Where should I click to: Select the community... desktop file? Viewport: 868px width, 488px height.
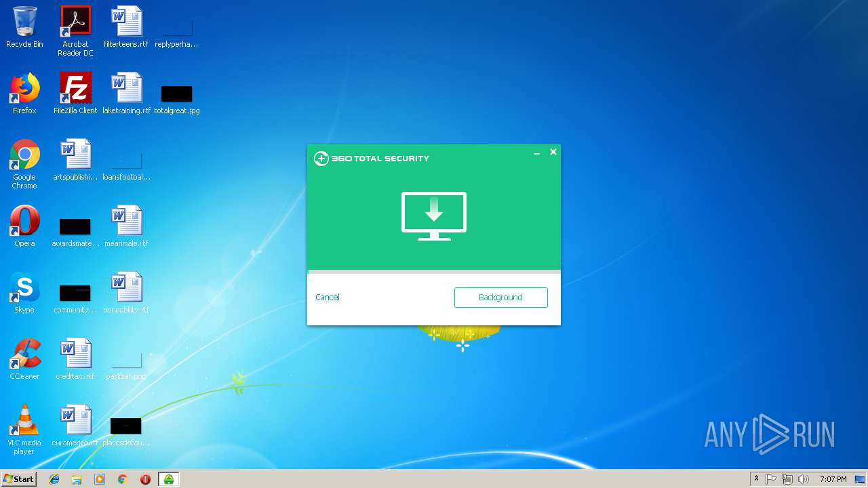tap(75, 298)
